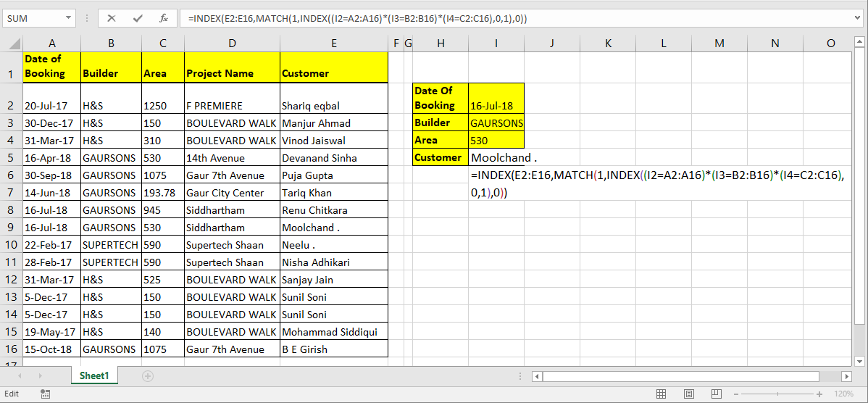Select column I header

coord(496,43)
